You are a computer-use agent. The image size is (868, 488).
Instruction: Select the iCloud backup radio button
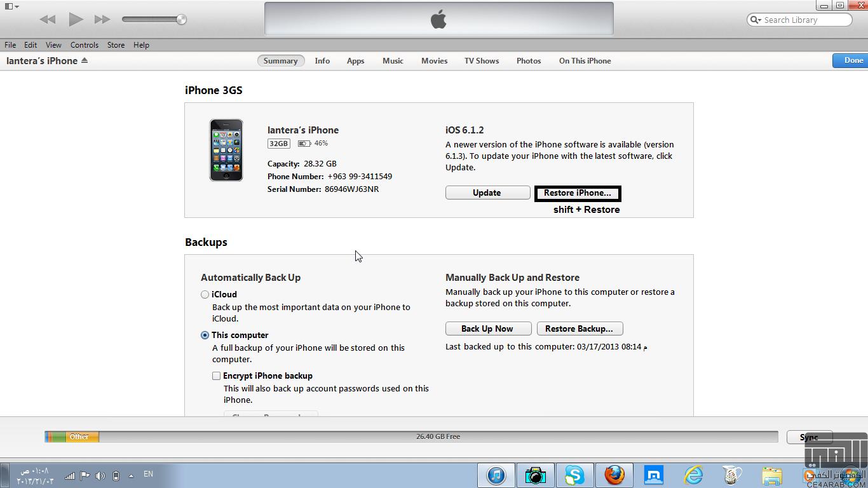click(x=205, y=295)
